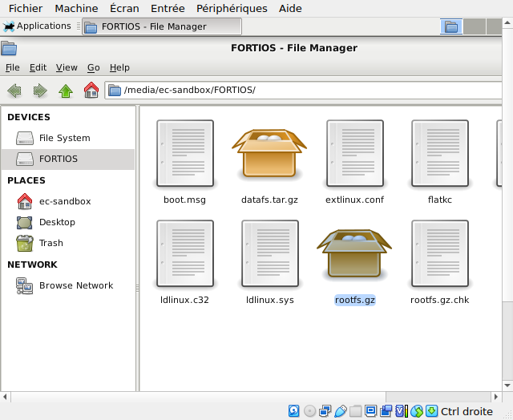
Task: Open the VirtualBox Machine menu
Action: [x=77, y=8]
